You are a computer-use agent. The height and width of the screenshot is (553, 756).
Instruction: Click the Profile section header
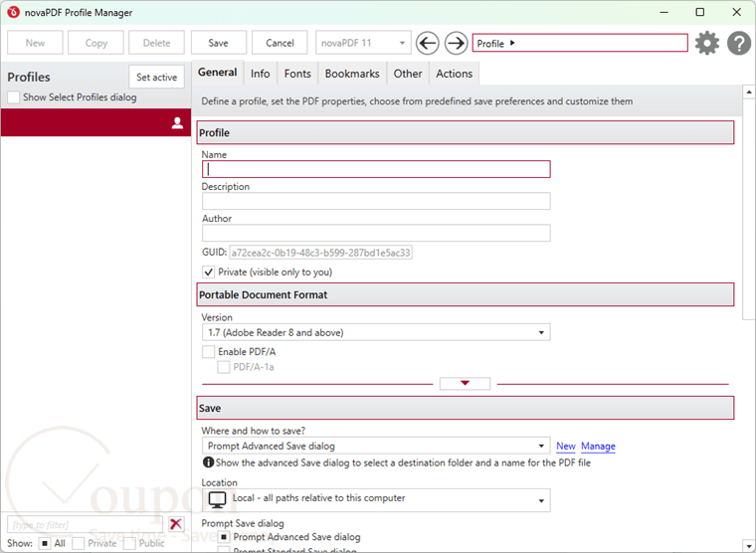point(466,132)
